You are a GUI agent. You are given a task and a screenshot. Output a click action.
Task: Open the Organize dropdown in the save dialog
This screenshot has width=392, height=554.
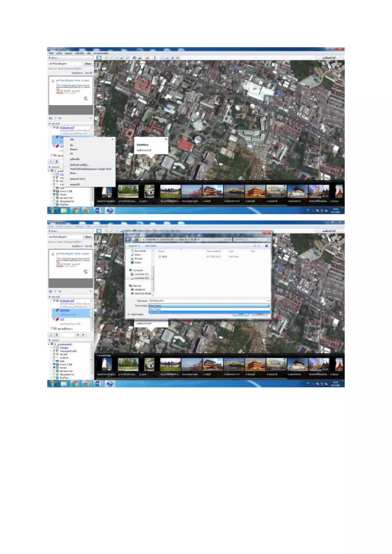point(134,246)
